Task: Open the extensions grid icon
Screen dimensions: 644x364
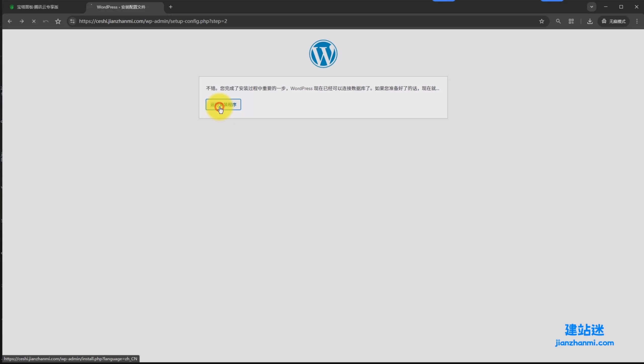Action: click(571, 21)
